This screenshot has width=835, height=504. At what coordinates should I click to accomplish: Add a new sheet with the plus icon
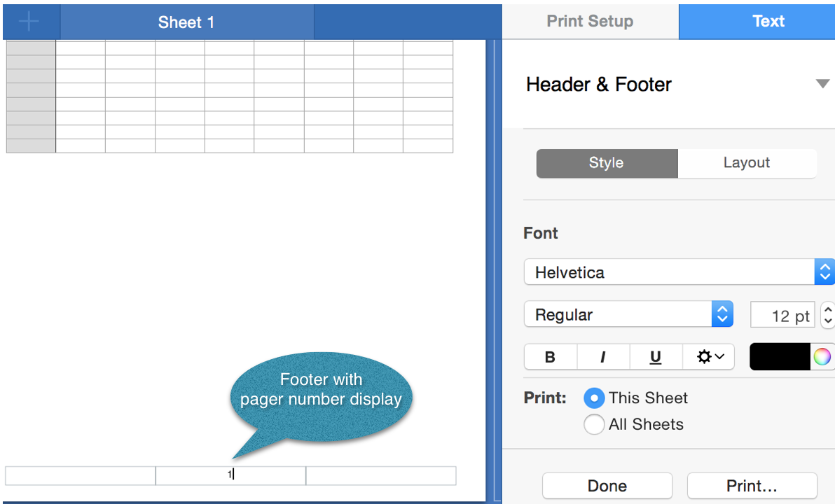click(x=29, y=20)
